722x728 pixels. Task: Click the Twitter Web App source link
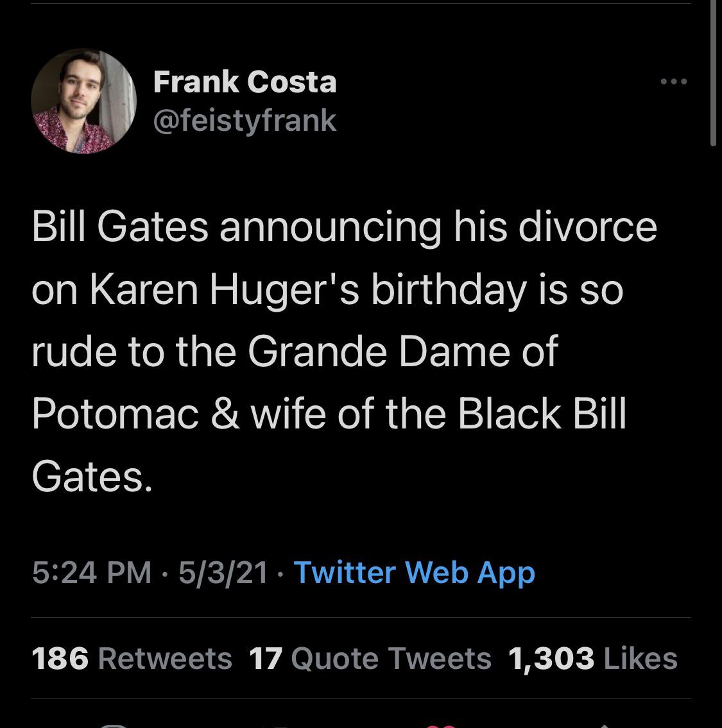414,572
